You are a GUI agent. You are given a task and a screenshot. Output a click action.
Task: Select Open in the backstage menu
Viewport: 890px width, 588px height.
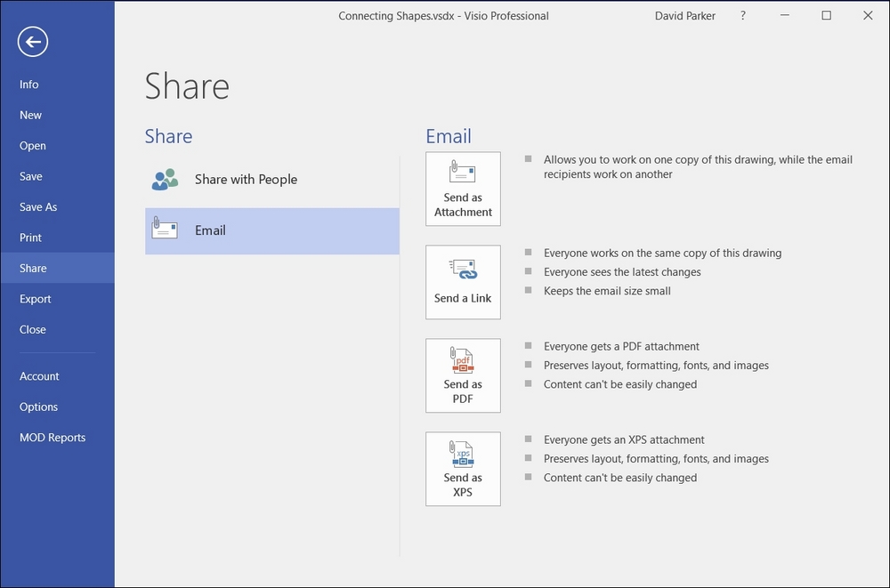pos(57,145)
